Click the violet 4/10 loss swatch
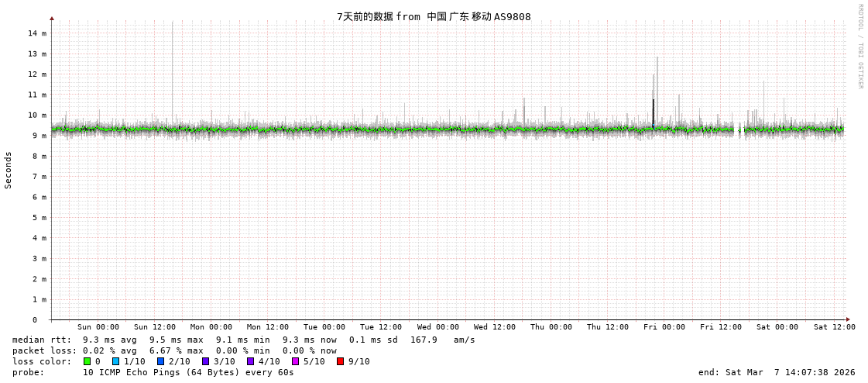Image resolution: width=868 pixels, height=383 pixels. pyautogui.click(x=250, y=361)
